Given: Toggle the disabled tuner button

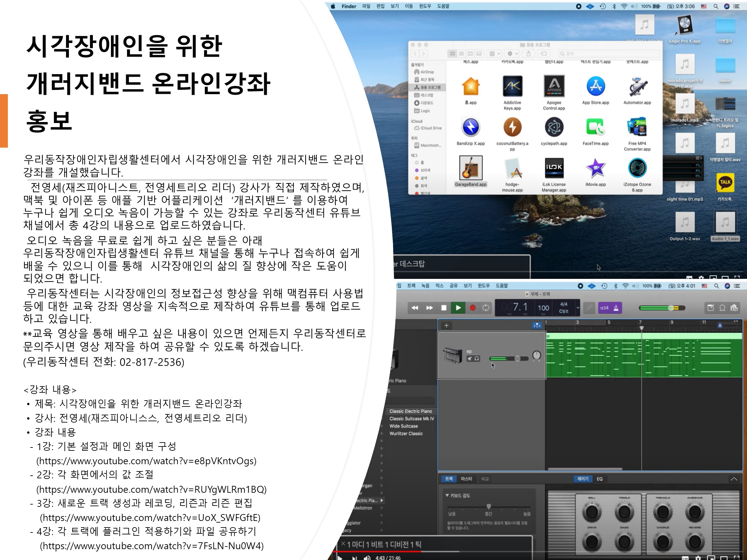Looking at the screenshot, I should [589, 307].
